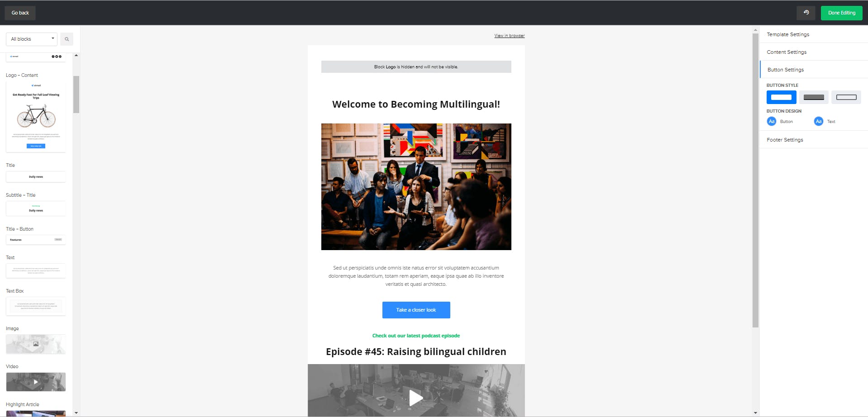Click the blocks list scrollbar thumb
The width and height of the screenshot is (868, 417).
click(76, 94)
